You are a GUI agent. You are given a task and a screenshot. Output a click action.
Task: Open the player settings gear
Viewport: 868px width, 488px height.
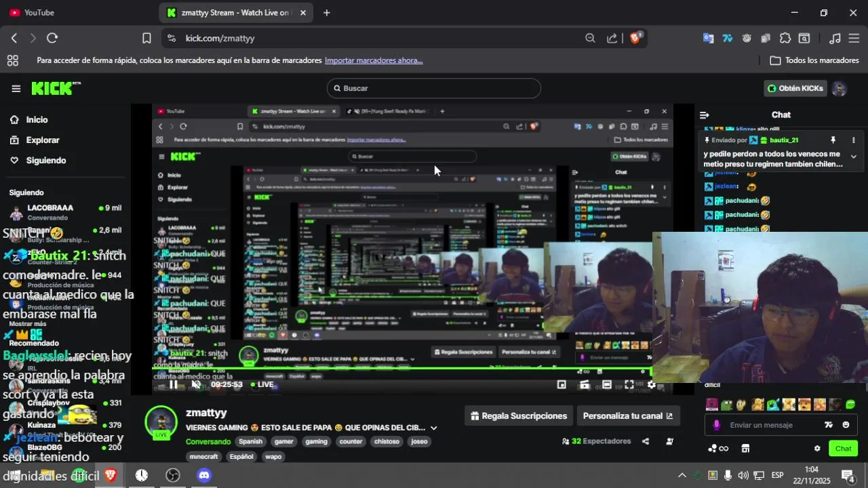(651, 384)
